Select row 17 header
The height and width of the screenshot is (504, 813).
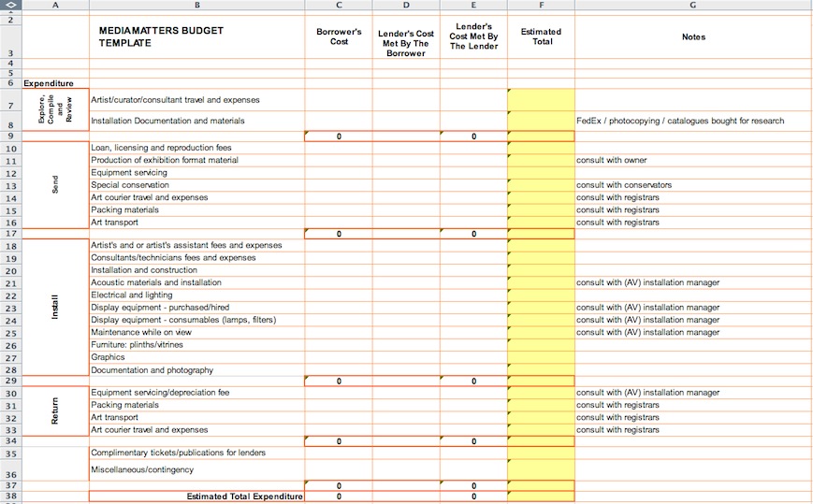11,234
